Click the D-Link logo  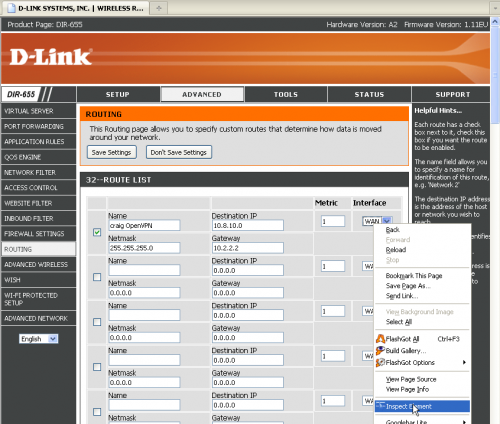coord(51,57)
